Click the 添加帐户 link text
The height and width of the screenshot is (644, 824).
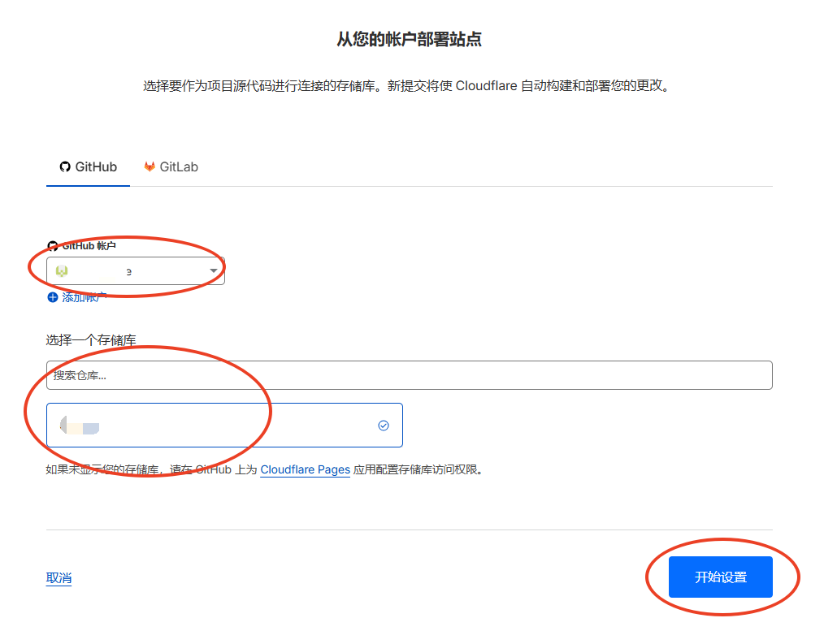click(84, 297)
